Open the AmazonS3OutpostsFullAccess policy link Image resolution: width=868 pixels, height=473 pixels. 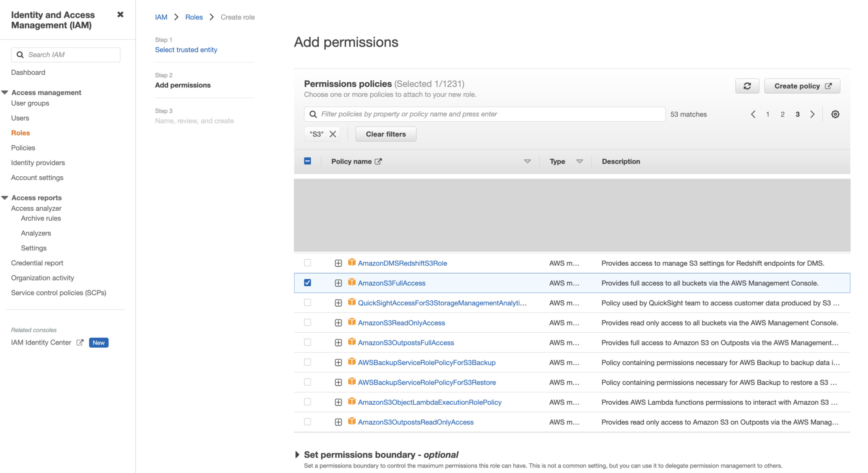406,343
